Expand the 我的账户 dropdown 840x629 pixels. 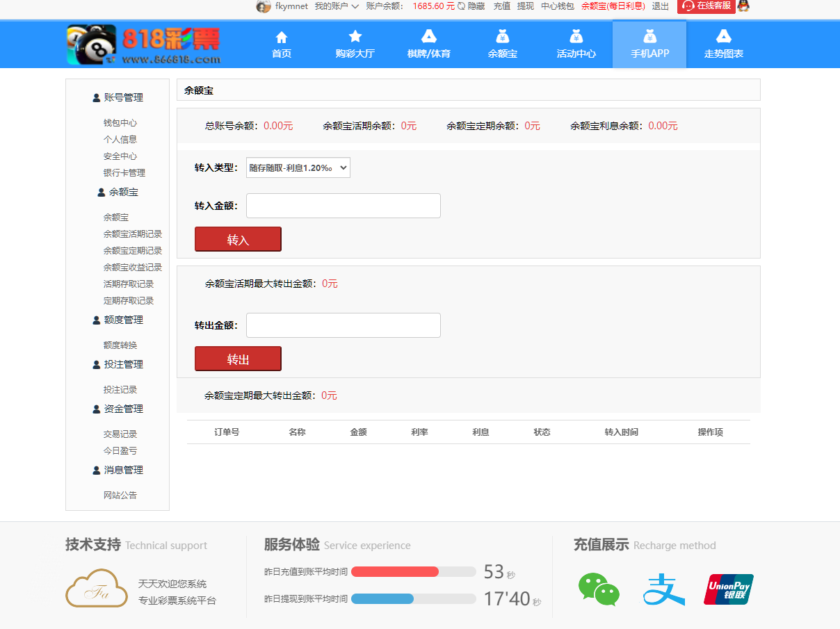point(334,6)
